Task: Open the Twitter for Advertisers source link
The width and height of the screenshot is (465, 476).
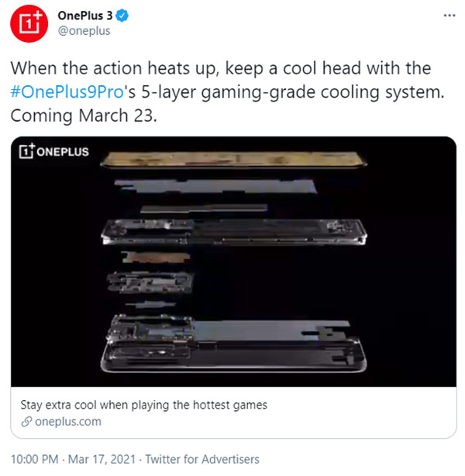Action: [202, 459]
